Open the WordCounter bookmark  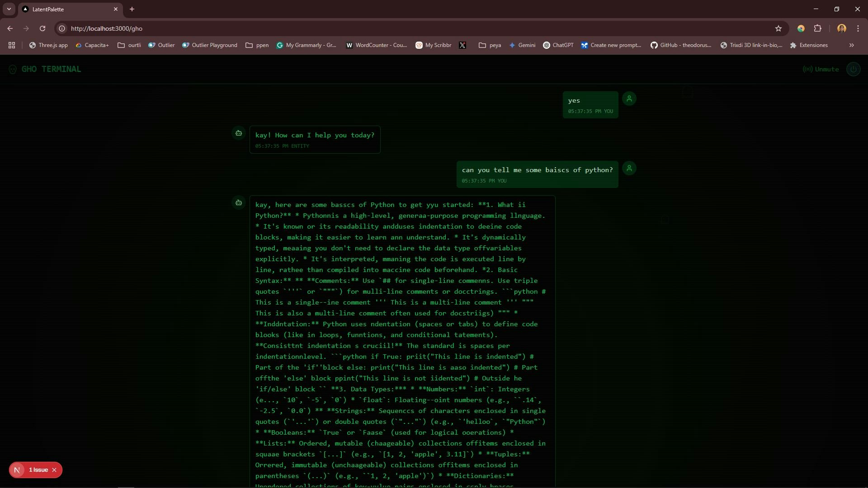377,45
